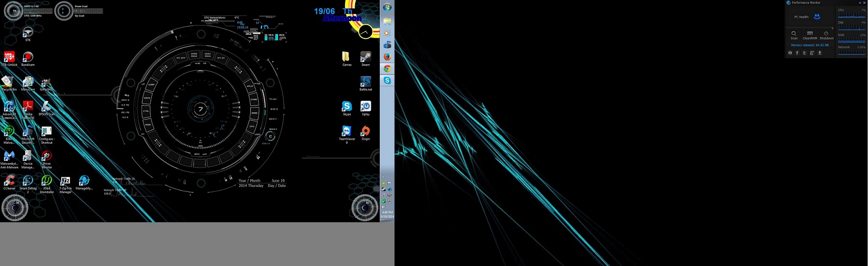Image resolution: width=868 pixels, height=266 pixels.
Task: Open CCleaner from the desktop
Action: point(9,182)
